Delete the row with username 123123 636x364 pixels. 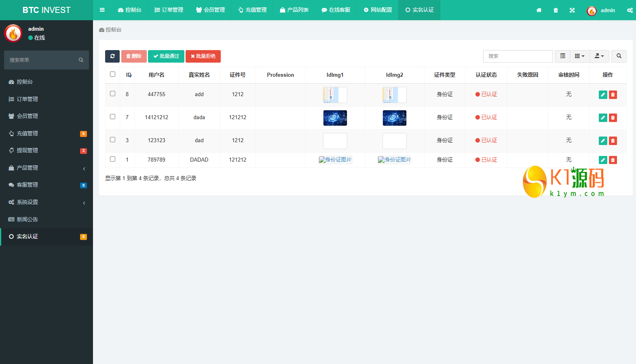pyautogui.click(x=613, y=141)
